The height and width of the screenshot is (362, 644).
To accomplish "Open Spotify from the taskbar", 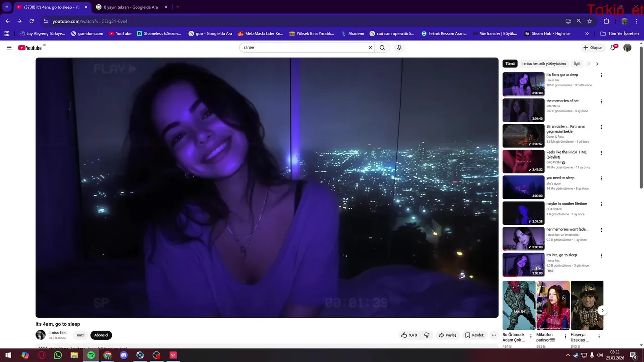I will (91, 355).
